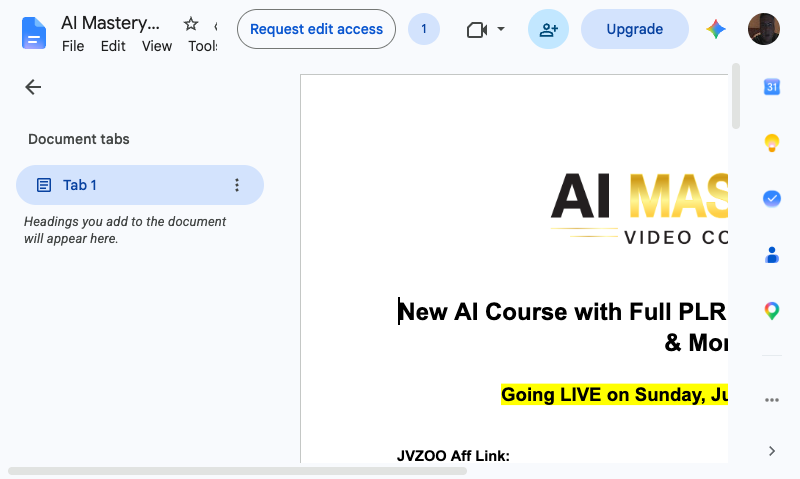Open Google Calendar side panel
This screenshot has width=800, height=479.
[772, 87]
